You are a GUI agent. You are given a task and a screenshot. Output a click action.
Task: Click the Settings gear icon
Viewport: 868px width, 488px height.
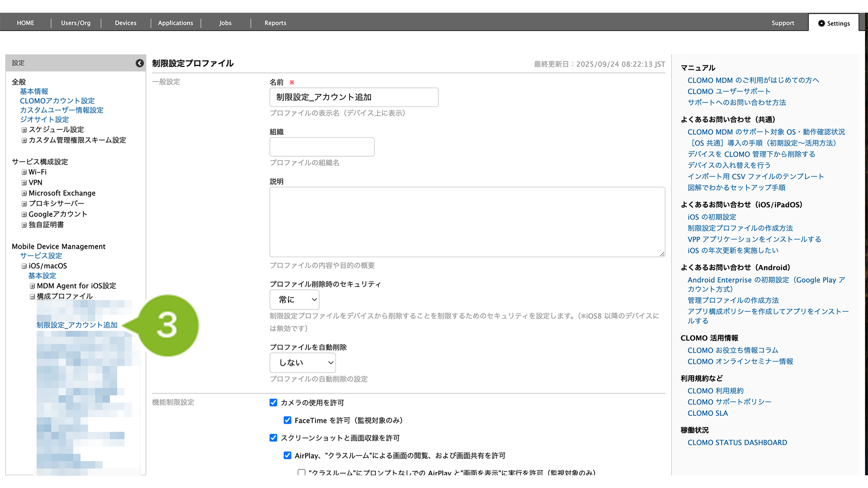(x=822, y=23)
